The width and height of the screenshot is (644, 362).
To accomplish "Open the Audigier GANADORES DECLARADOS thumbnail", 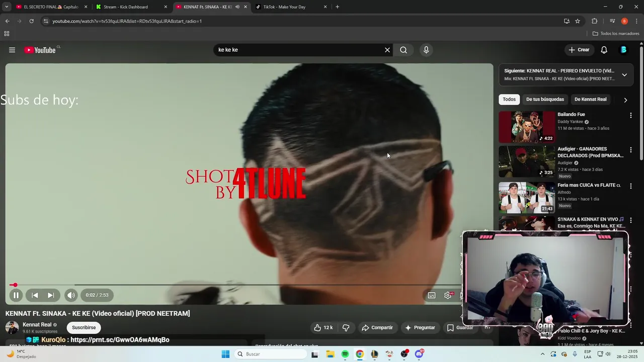I will pos(527,161).
